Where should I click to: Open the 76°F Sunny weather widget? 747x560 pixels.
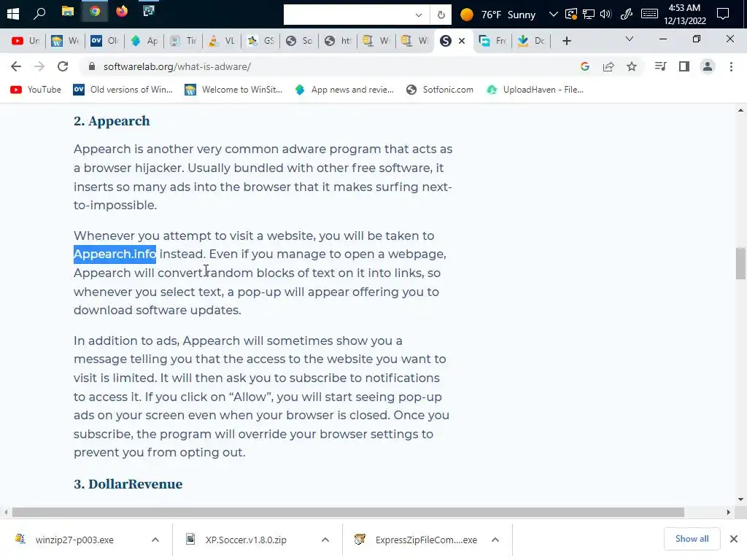point(498,15)
